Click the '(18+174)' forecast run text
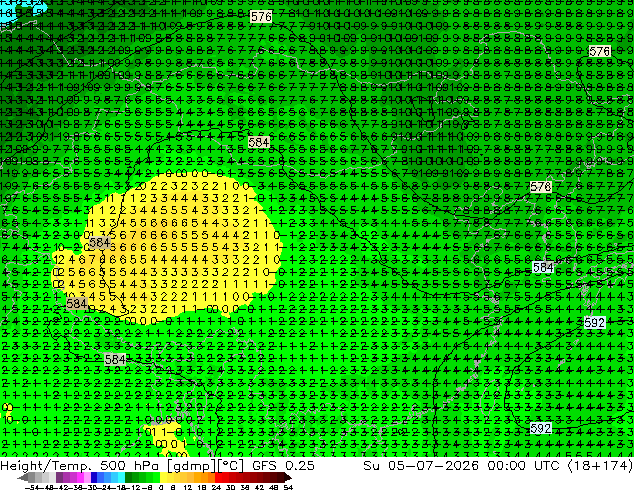Screen dimensions: 634x490 (x=600, y=466)
